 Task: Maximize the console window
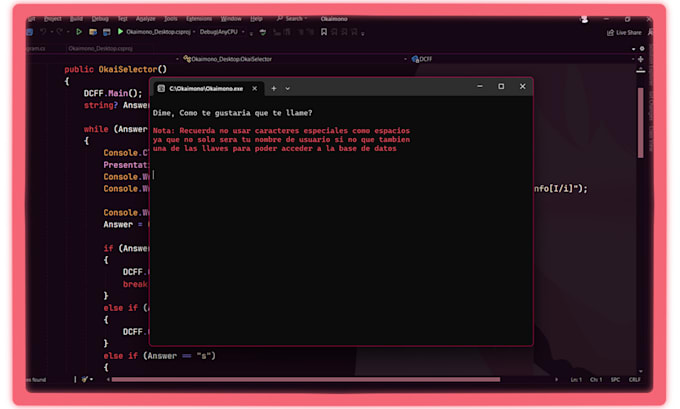pyautogui.click(x=501, y=87)
